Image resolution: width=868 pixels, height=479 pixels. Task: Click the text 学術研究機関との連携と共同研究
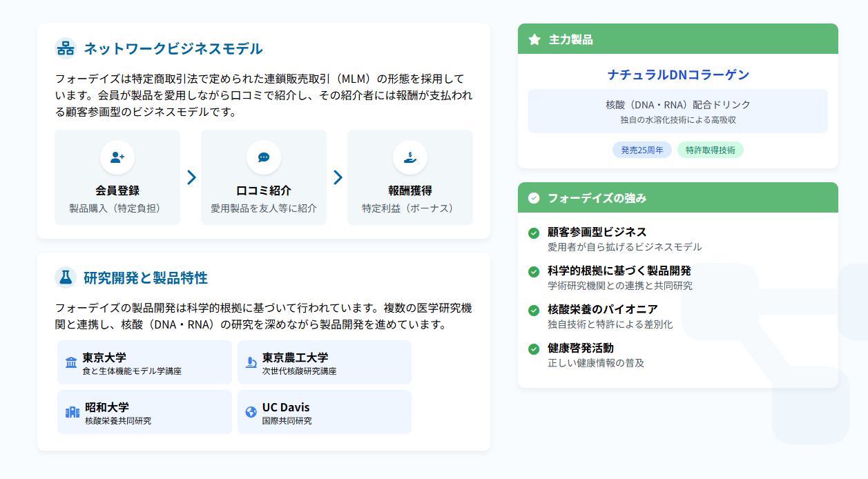pos(620,286)
